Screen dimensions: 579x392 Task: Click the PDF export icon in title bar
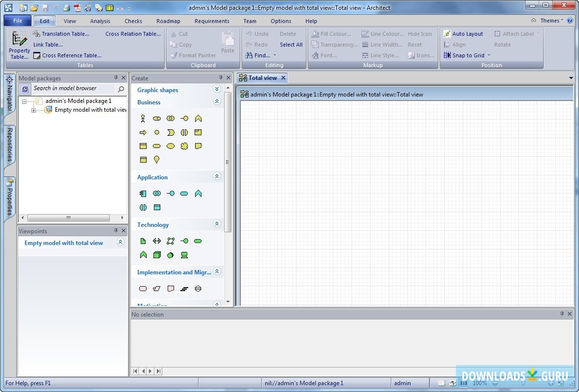77,8
